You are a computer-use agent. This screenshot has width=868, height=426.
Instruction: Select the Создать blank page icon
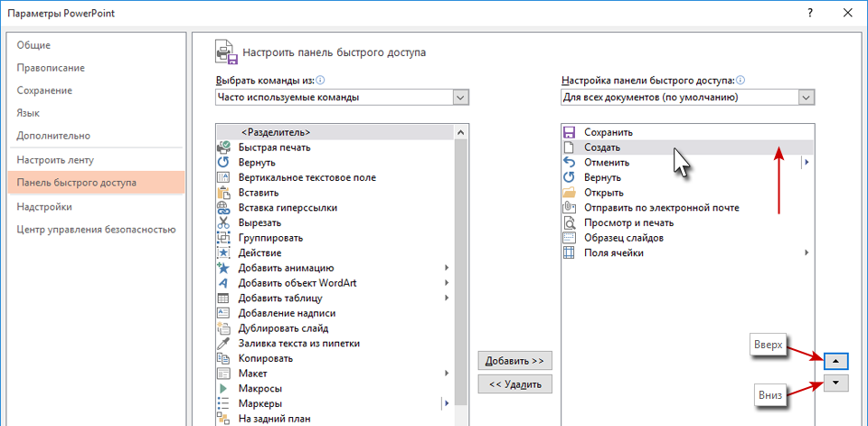pos(569,147)
